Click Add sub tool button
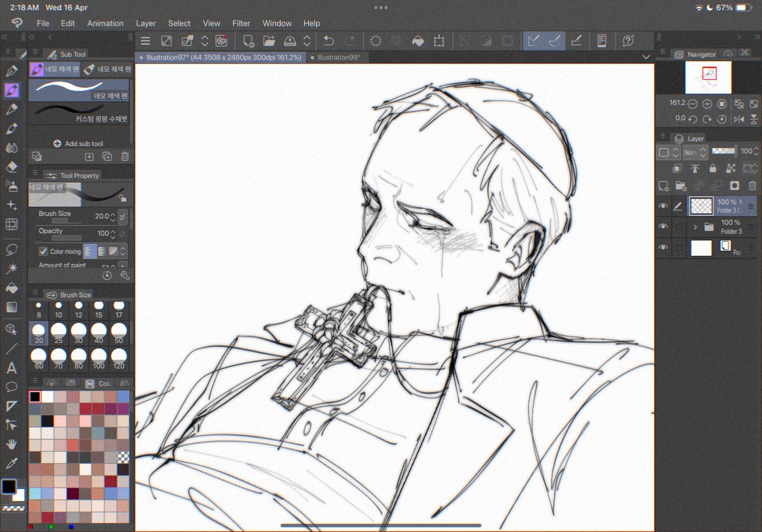The width and height of the screenshot is (762, 532). (79, 143)
